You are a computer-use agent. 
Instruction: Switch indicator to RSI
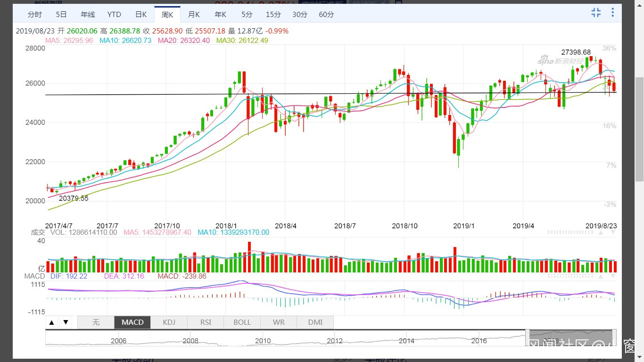tap(206, 322)
